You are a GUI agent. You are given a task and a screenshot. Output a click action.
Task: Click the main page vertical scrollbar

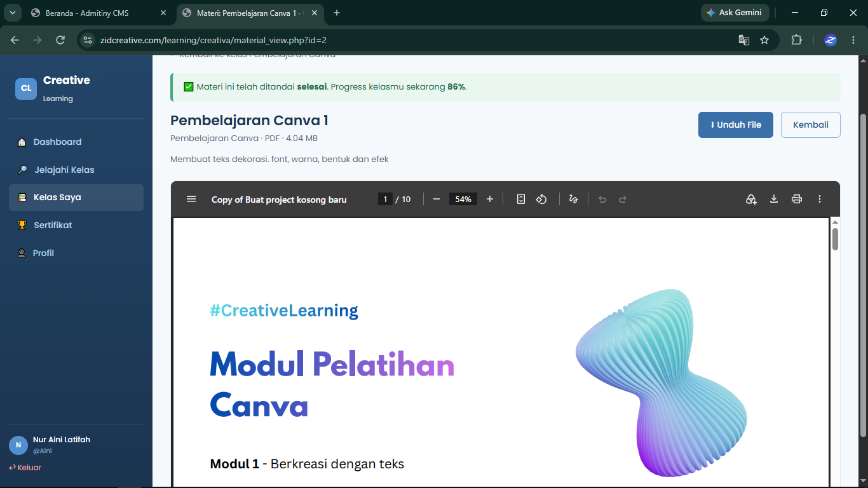tap(863, 276)
